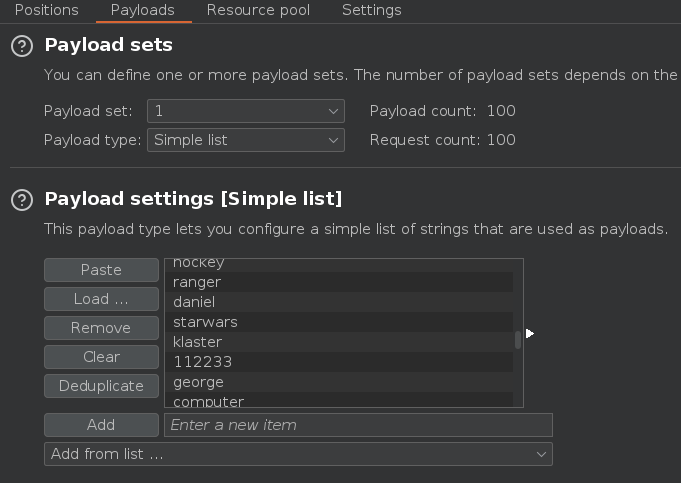Deduplicate the payload list
Image resolution: width=681 pixels, height=483 pixels.
[x=101, y=386]
